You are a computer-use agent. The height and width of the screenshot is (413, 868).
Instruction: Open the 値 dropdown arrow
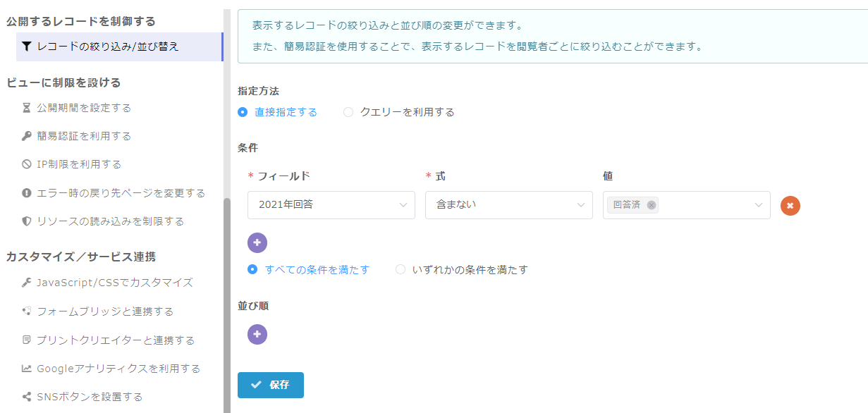759,205
